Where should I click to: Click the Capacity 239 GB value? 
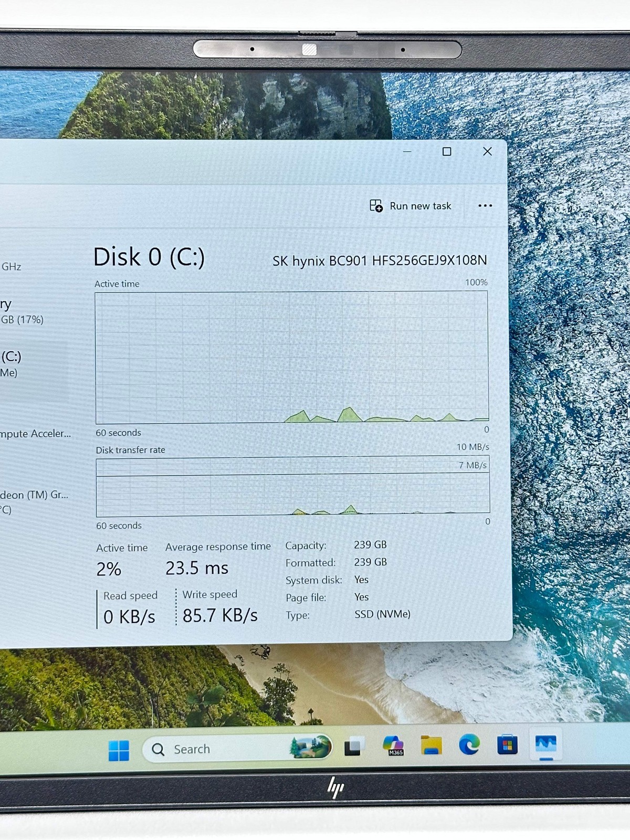coord(370,544)
